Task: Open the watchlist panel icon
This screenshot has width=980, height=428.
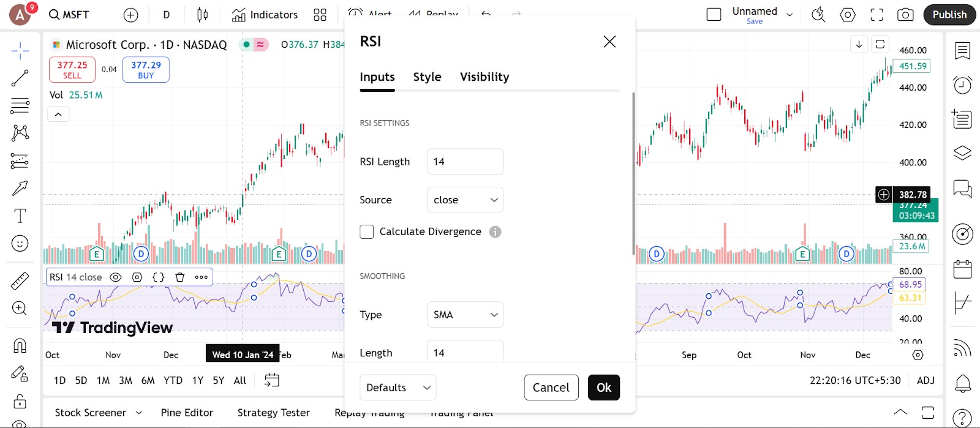Action: coord(962,51)
